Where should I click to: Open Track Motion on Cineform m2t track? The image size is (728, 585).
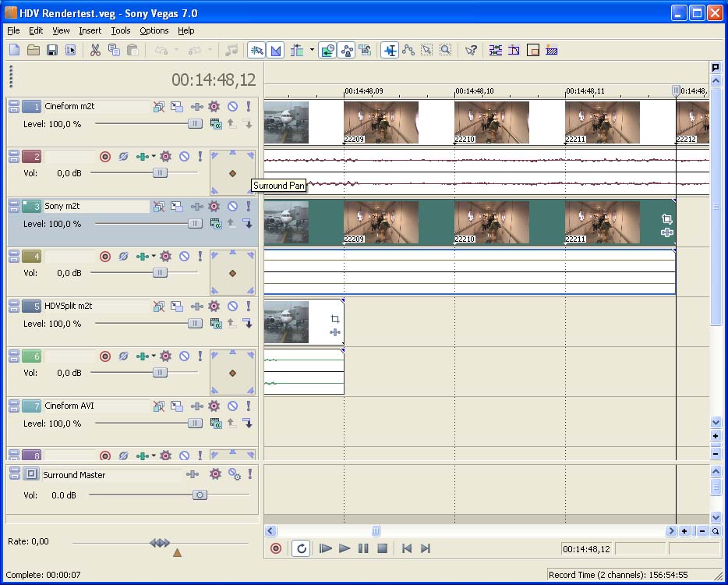pyautogui.click(x=176, y=106)
